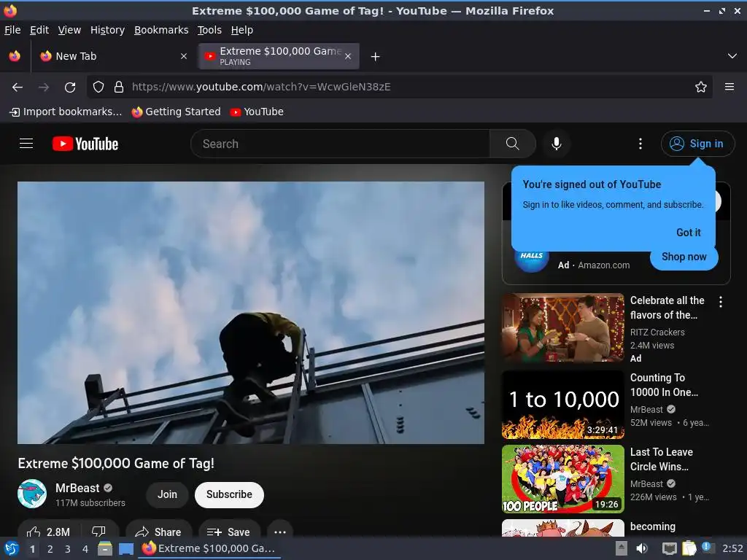
Task: Open the Counting To 10000 video thumbnail
Action: [x=562, y=405]
